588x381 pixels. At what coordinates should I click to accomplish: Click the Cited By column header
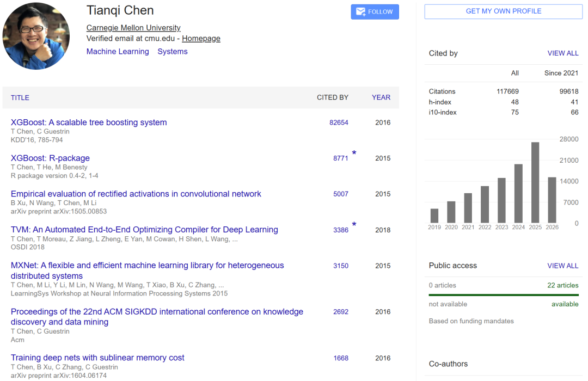coord(333,97)
